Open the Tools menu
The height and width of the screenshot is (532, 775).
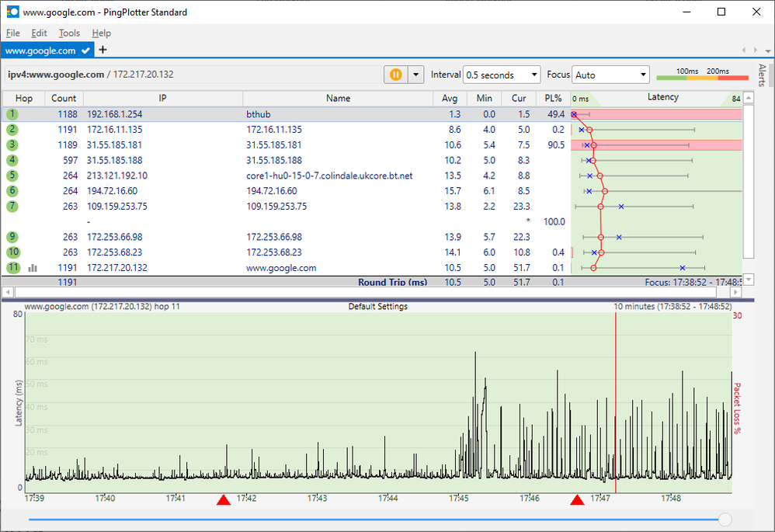click(x=69, y=33)
